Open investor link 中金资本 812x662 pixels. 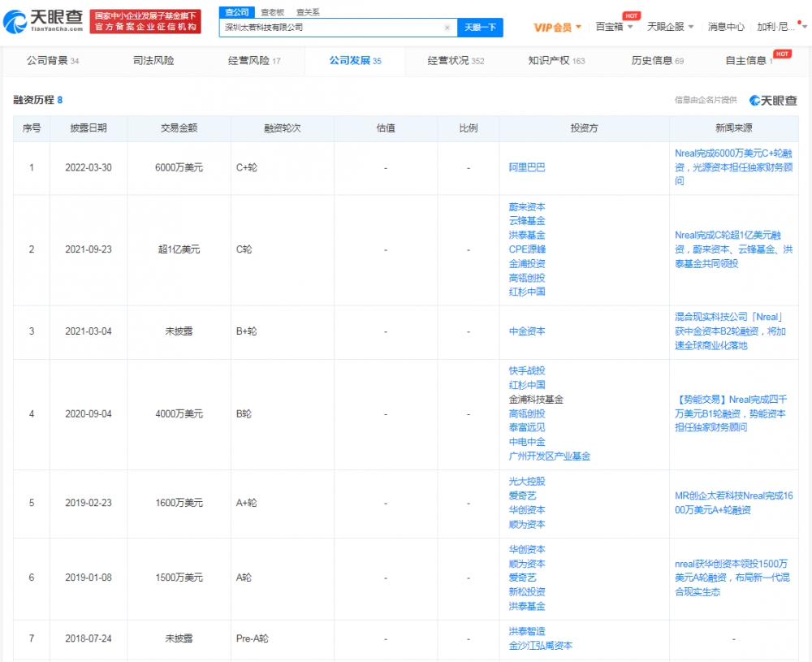pos(527,331)
